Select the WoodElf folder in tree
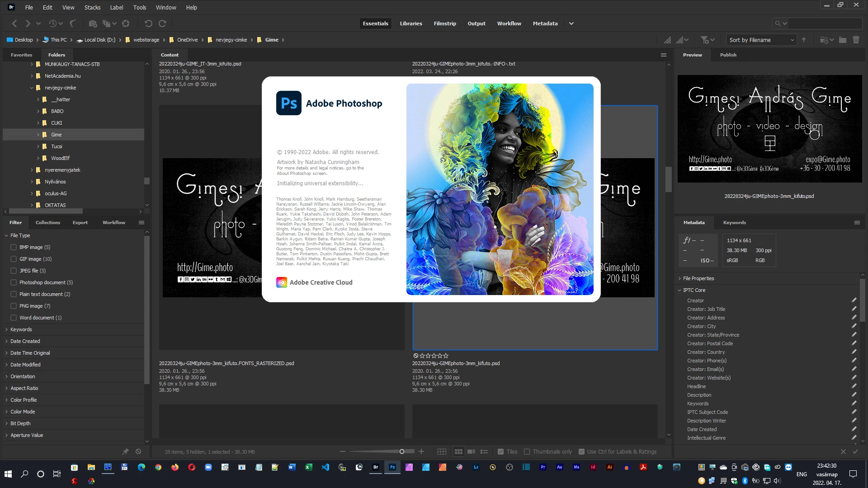 (x=60, y=158)
